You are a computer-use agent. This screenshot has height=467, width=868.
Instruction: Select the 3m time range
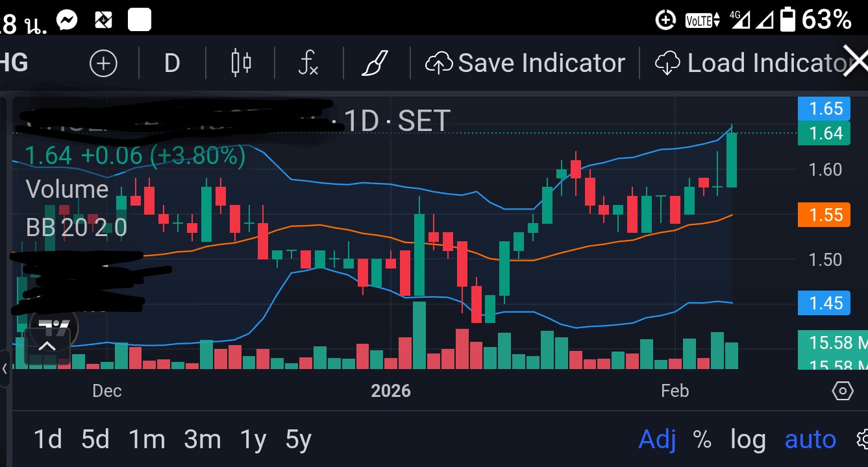click(x=202, y=440)
